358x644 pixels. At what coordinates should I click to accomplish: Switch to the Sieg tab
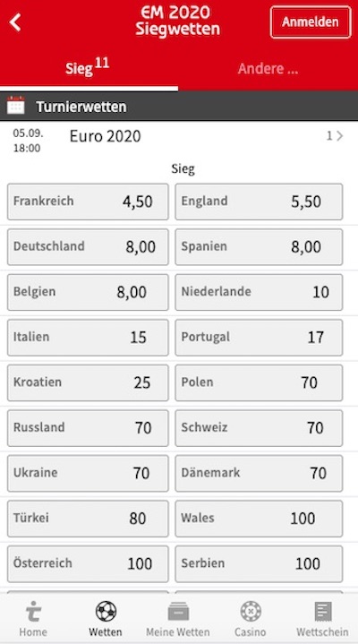point(87,68)
